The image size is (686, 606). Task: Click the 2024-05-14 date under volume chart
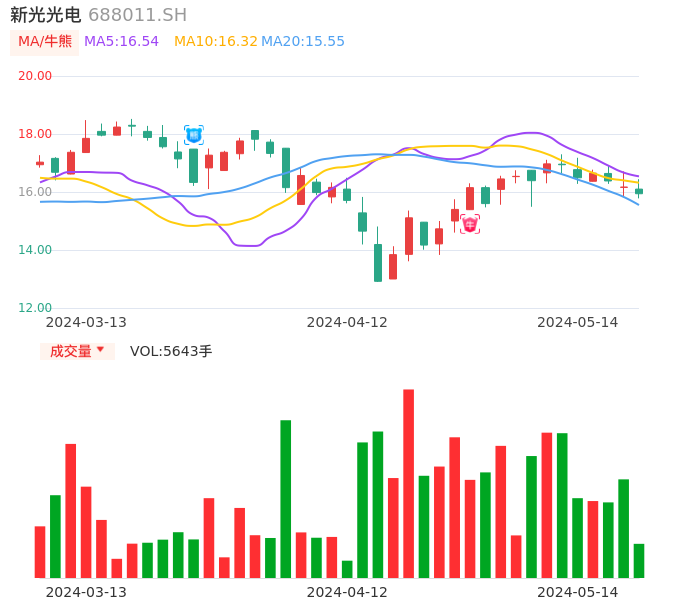tap(578, 592)
